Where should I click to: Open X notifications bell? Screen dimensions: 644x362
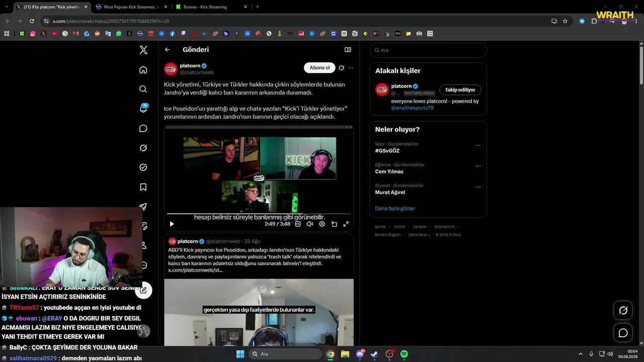pos(143,109)
